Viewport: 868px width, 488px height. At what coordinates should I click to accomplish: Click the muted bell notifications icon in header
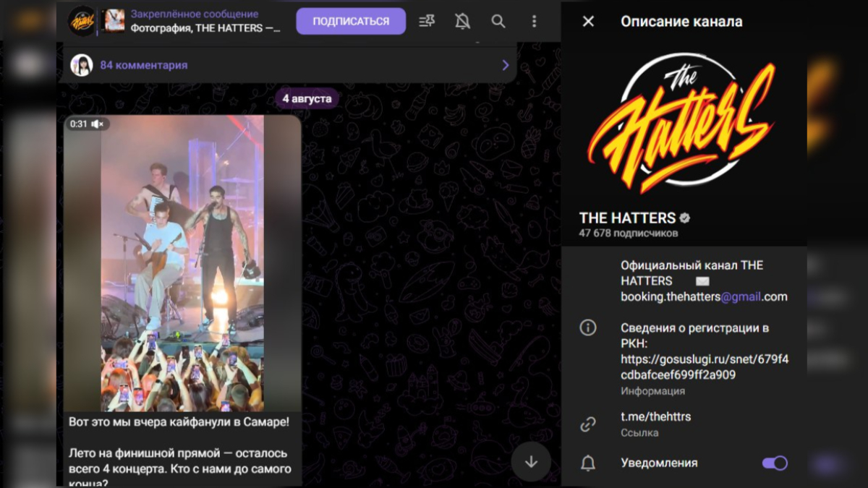tap(463, 22)
